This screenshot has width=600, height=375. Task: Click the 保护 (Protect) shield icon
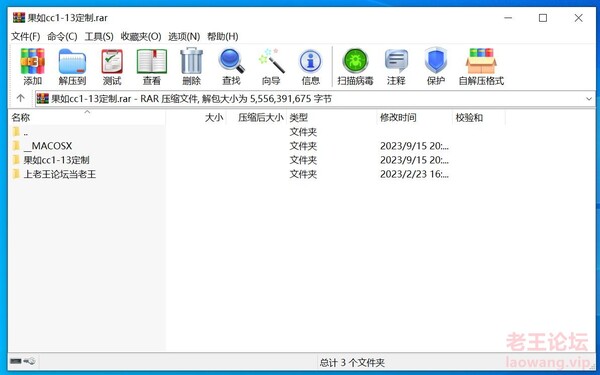tap(436, 60)
